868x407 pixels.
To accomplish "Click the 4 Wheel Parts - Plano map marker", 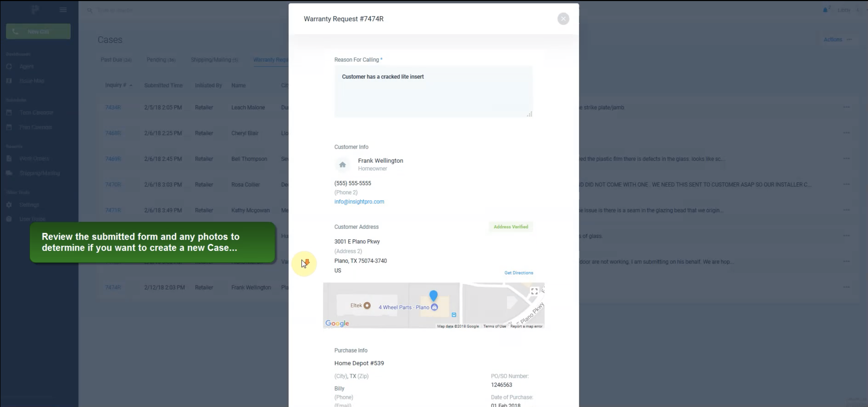I will (434, 307).
